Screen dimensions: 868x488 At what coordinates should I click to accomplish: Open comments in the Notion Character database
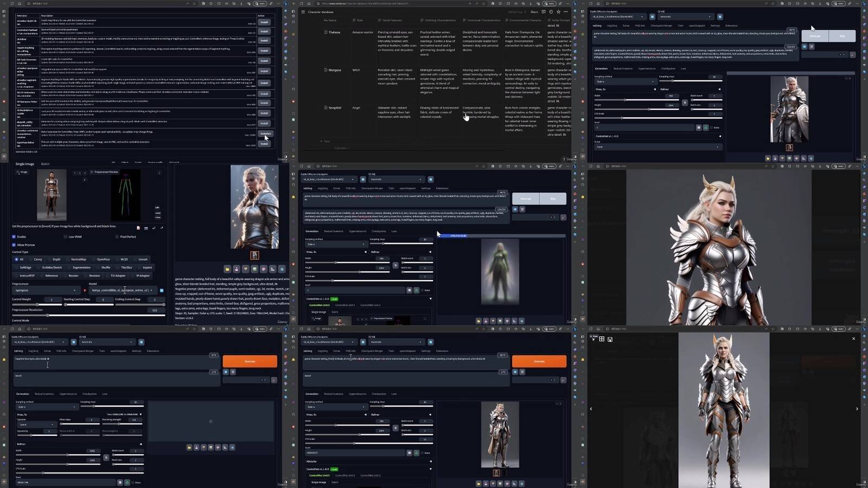544,11
